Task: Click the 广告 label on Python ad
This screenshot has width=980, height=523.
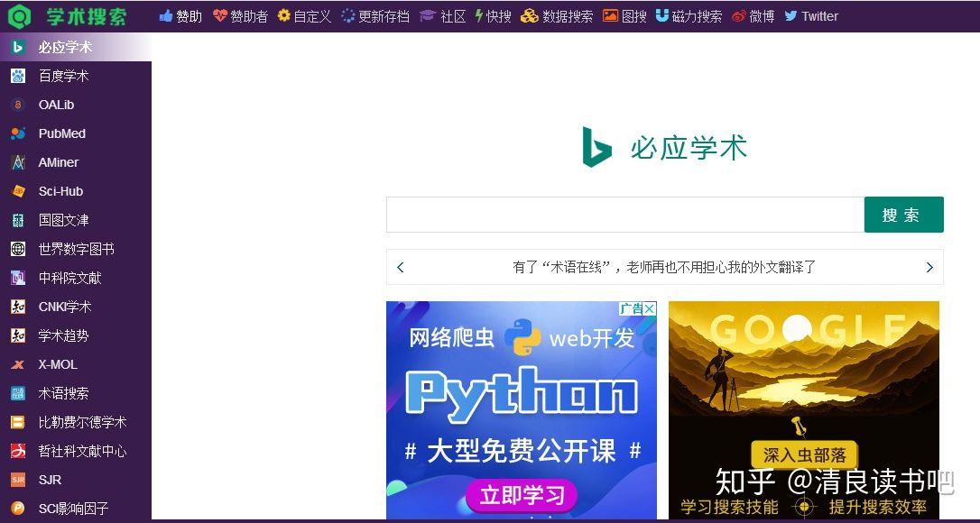Action: tap(632, 308)
